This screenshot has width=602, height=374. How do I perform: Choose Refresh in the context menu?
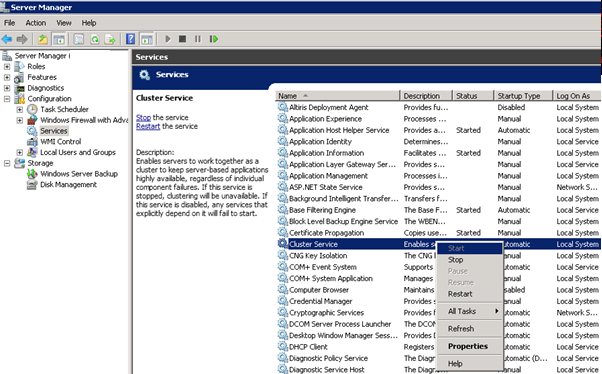coord(470,329)
